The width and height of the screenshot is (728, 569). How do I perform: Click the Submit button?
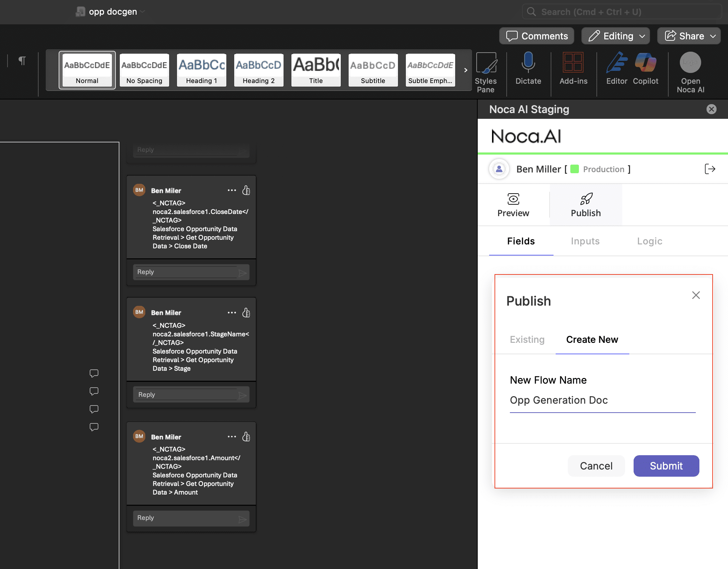click(666, 466)
